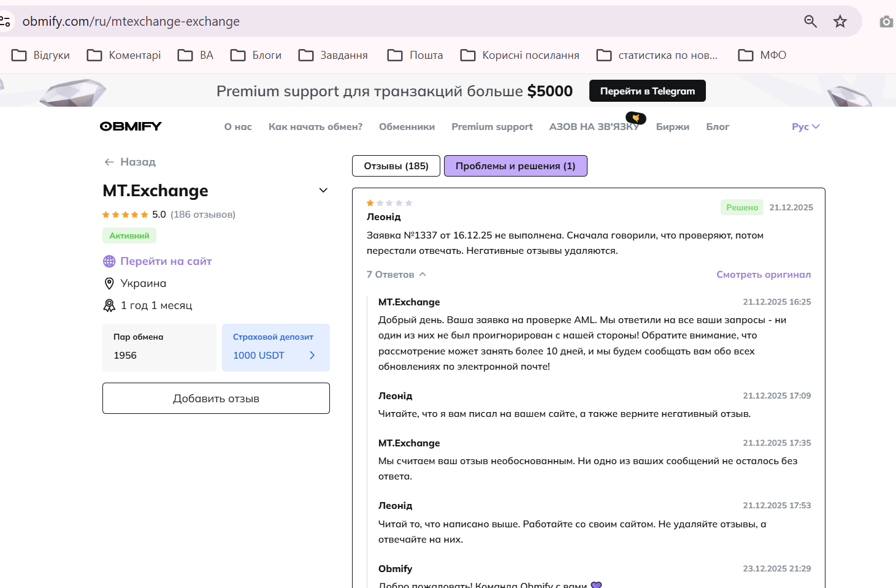Open Как начать обмен? menu item
This screenshot has width=896, height=588.
pyautogui.click(x=315, y=127)
